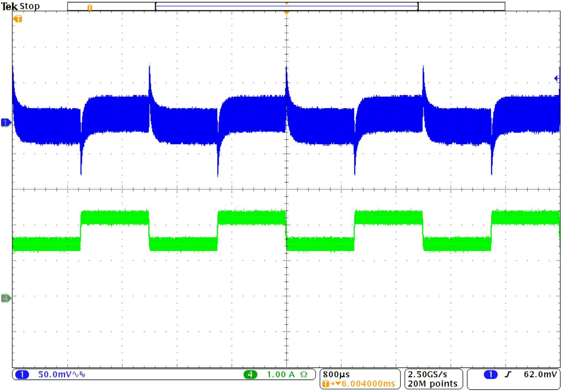Click the AC coupling bandwidth-limit symbol

click(x=79, y=374)
